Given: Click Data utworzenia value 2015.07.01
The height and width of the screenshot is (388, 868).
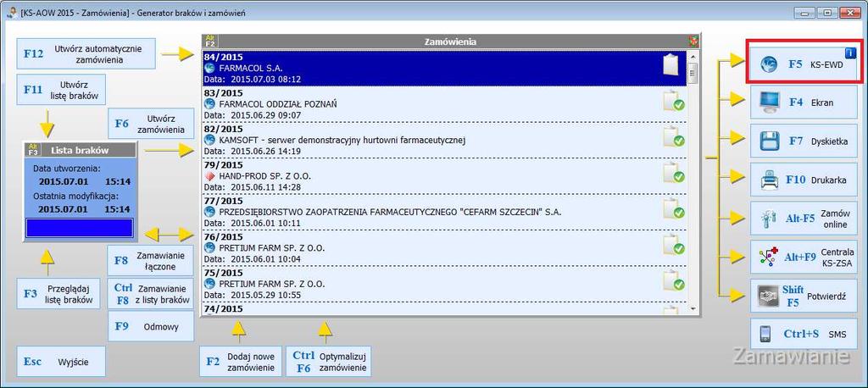Looking at the screenshot, I should [x=63, y=181].
